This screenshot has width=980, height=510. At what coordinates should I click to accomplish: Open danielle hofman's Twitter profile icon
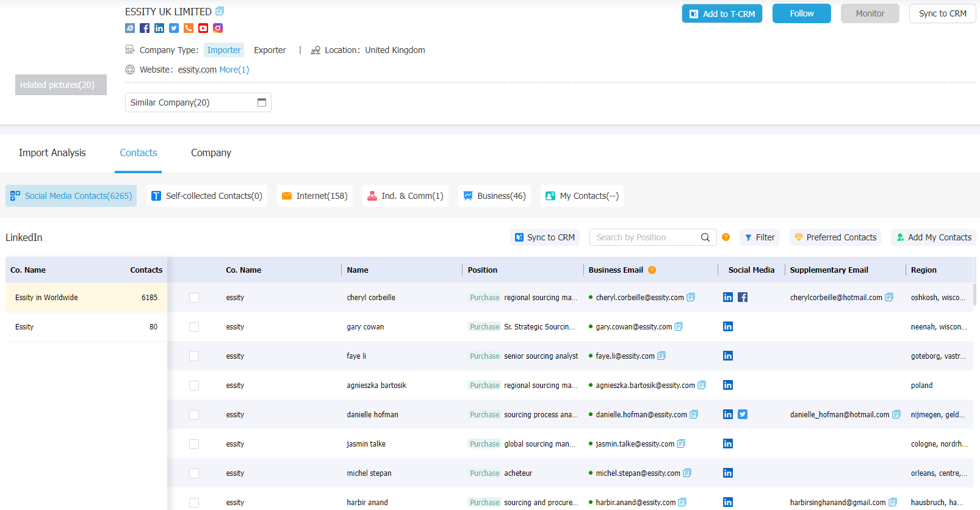pos(743,414)
